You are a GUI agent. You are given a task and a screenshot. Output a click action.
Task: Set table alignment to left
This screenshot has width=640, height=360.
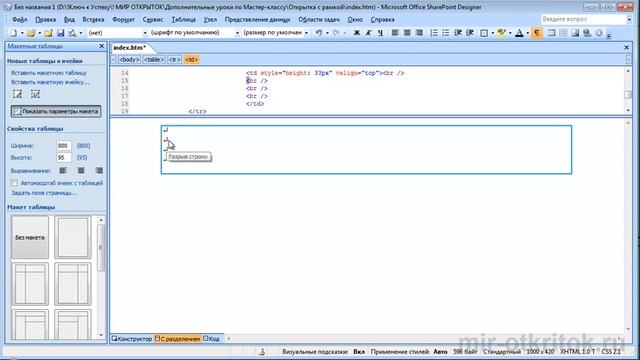tap(63, 171)
